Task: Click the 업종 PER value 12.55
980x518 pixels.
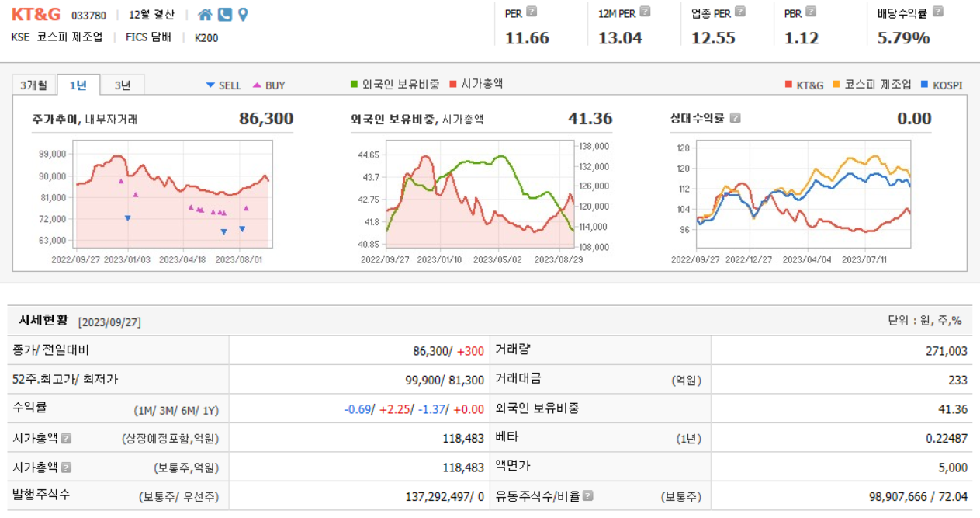Action: click(x=713, y=38)
